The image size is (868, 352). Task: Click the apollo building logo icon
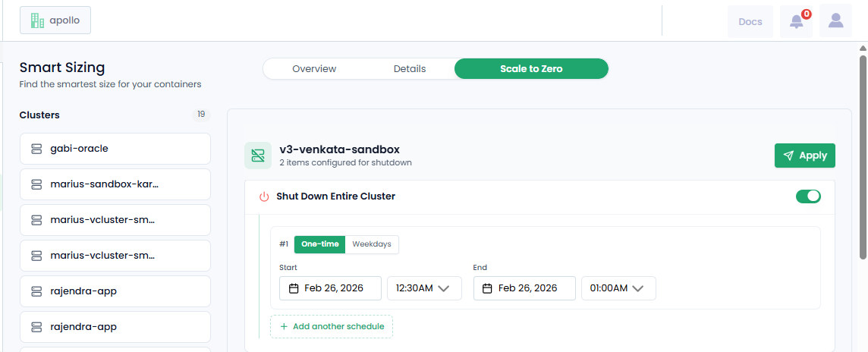tap(37, 21)
